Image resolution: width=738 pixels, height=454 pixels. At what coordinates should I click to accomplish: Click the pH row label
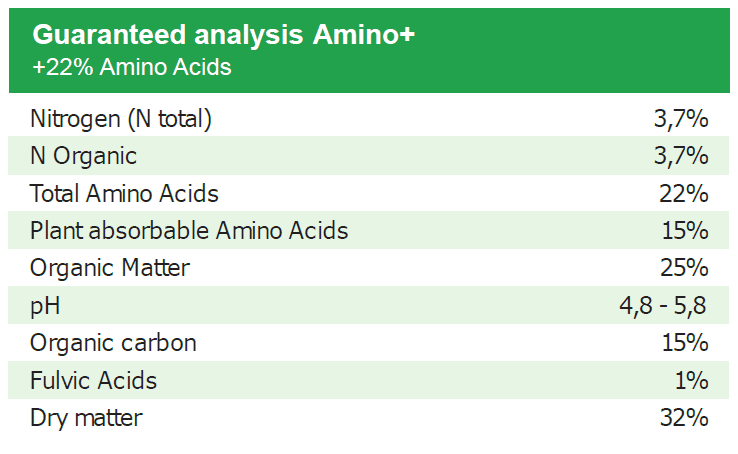click(x=45, y=306)
